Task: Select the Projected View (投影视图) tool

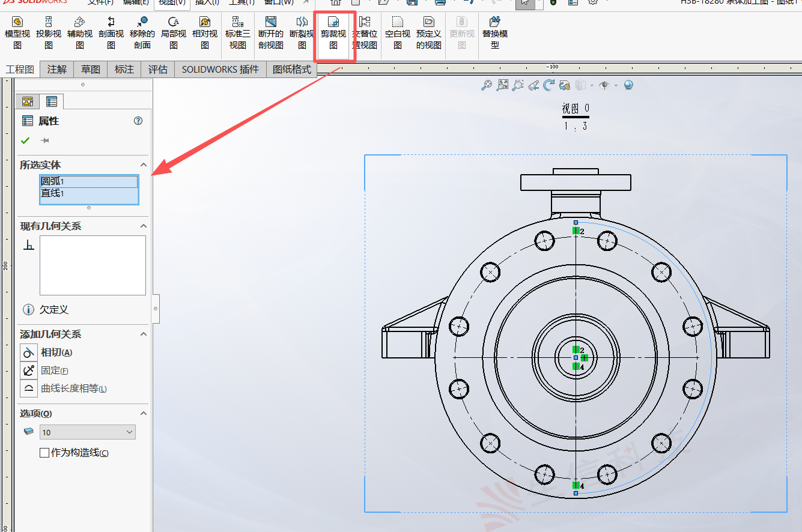Action: 49,33
